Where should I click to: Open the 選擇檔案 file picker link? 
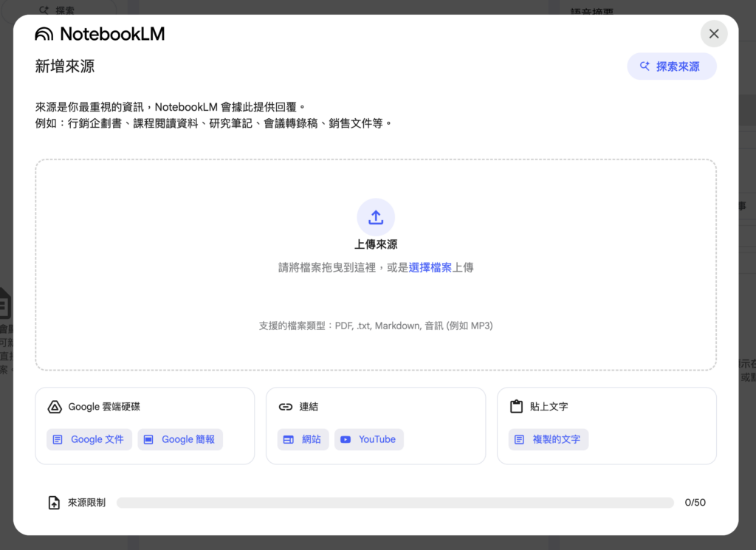[430, 268]
